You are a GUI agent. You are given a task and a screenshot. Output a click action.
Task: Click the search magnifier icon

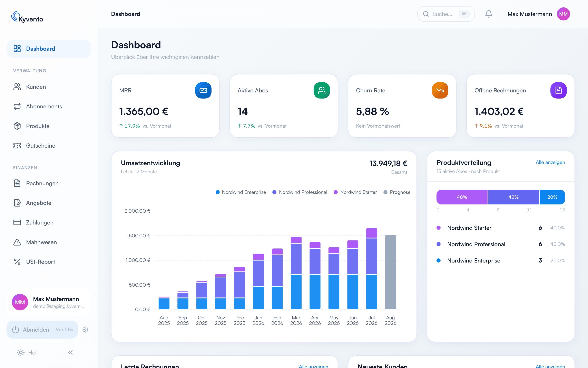coord(426,14)
